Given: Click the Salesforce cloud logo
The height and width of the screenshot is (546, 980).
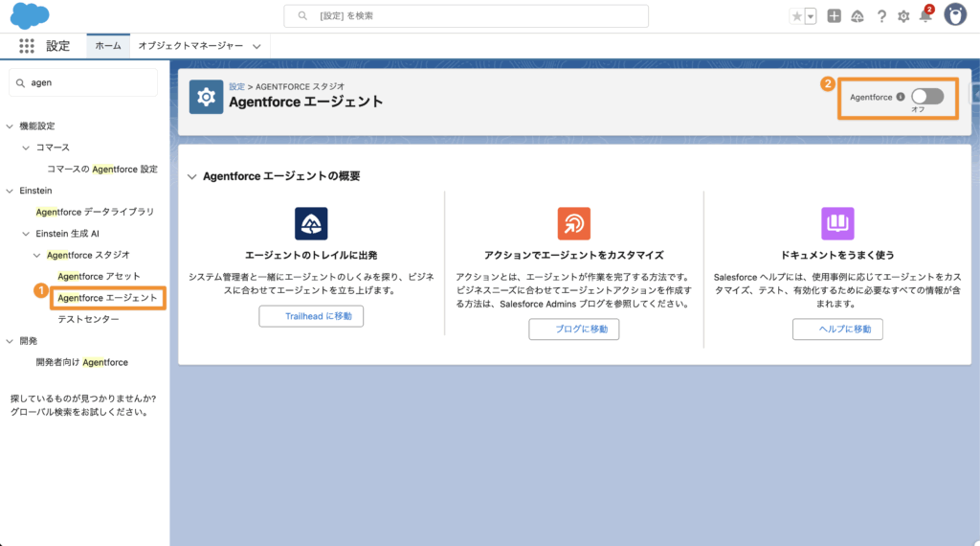Looking at the screenshot, I should [x=30, y=15].
